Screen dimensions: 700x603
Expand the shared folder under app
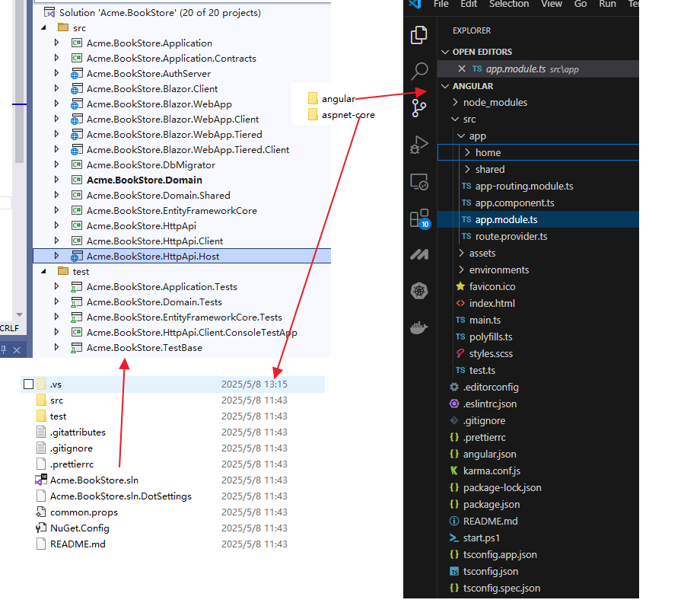click(467, 169)
